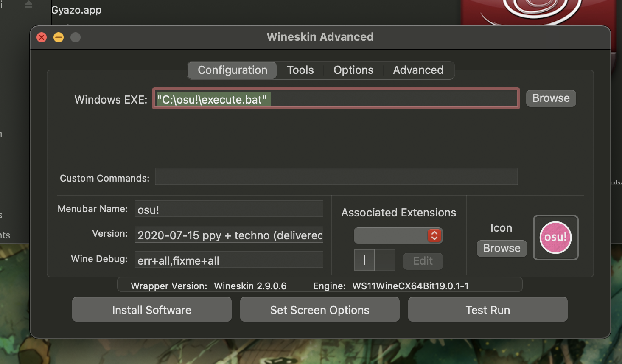This screenshot has width=622, height=364.
Task: Edit the Menubar Name field
Action: (229, 209)
